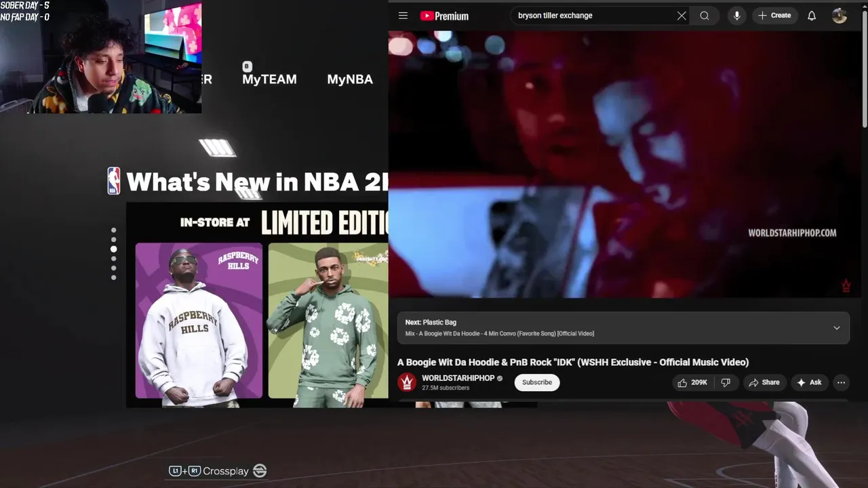This screenshot has width=868, height=488.
Task: Click the Crossplay globe icon
Action: click(x=260, y=471)
